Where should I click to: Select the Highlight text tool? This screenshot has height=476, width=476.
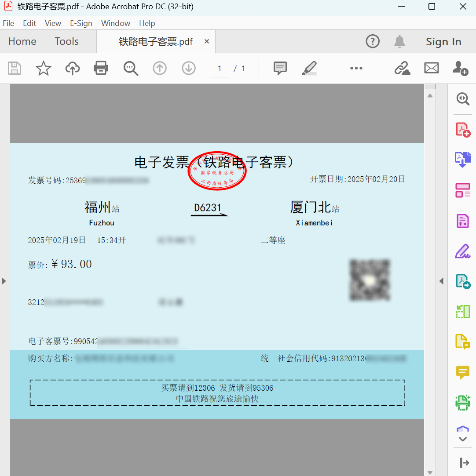tap(309, 68)
